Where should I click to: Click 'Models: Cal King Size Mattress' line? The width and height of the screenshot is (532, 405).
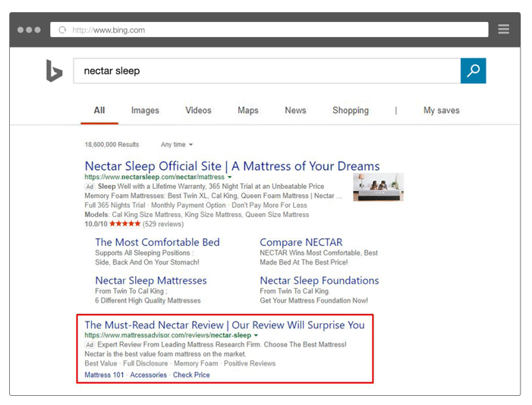coord(197,215)
